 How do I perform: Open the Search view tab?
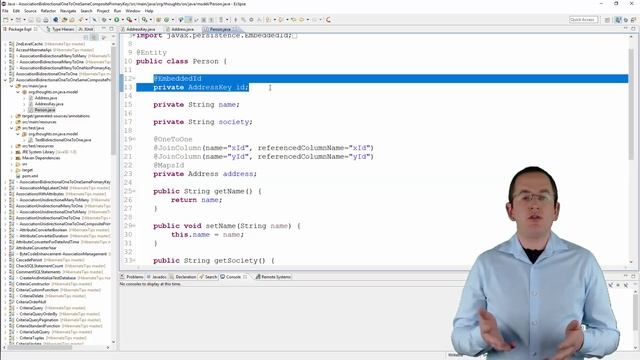point(208,277)
